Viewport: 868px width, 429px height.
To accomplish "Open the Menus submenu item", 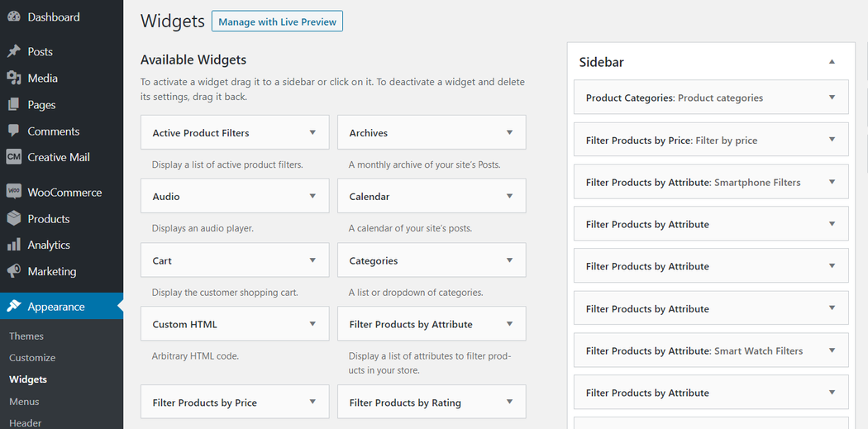I will [24, 402].
